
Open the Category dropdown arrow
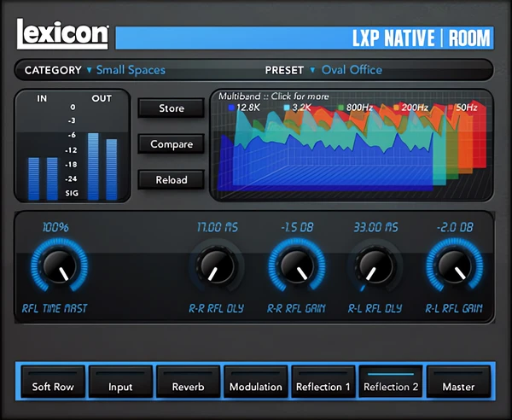[89, 70]
